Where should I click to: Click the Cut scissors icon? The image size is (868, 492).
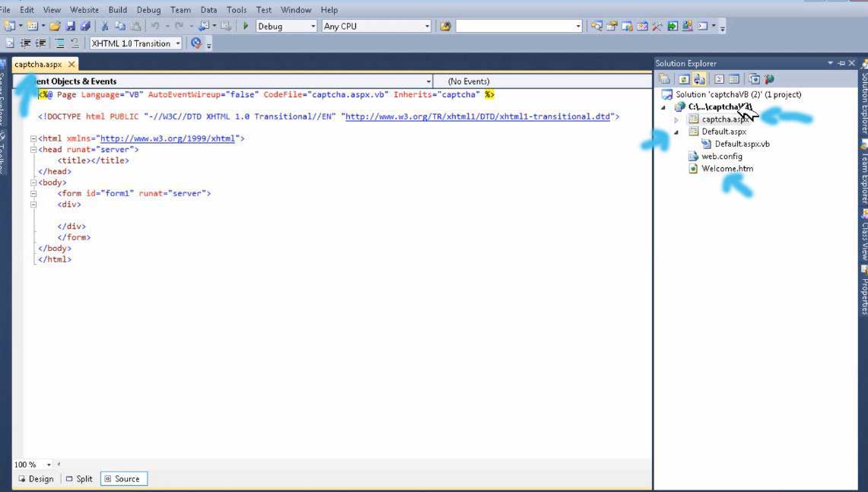(105, 27)
